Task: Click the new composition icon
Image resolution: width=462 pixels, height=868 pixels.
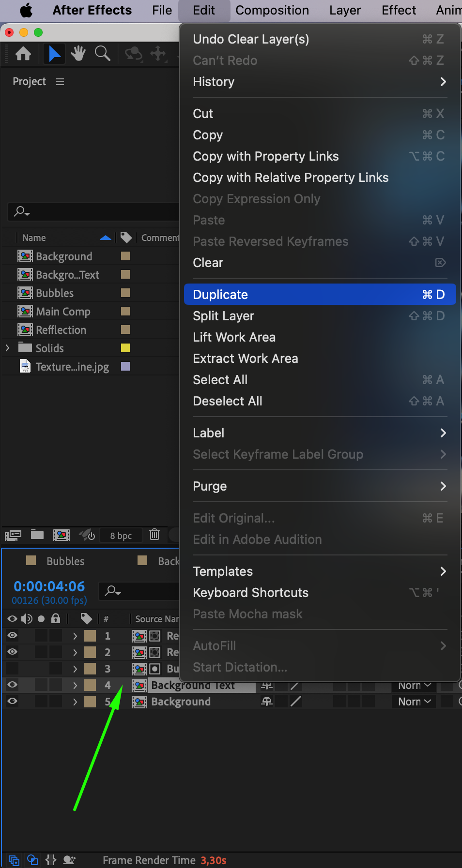Action: (62, 535)
